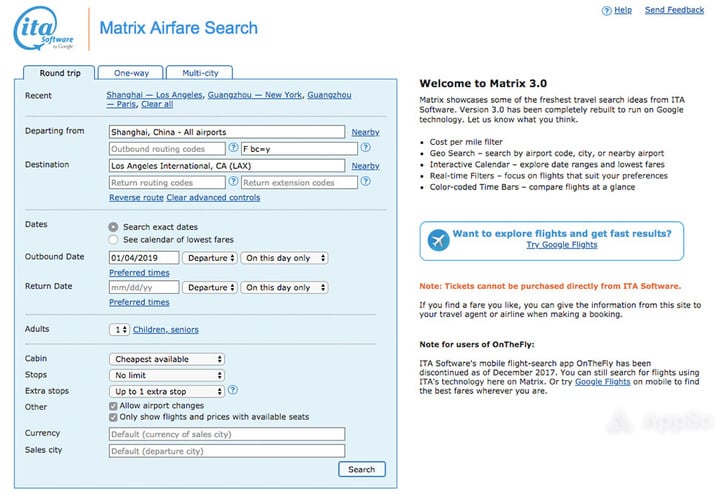
Task: Open help for return routing codes
Action: pos(233,181)
